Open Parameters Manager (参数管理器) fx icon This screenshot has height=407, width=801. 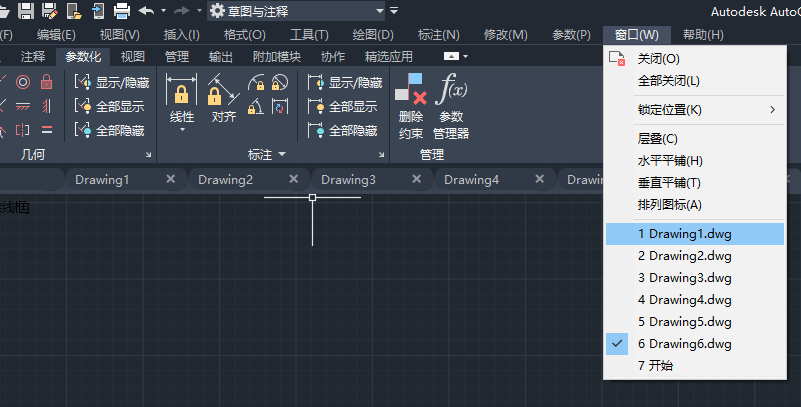point(451,89)
